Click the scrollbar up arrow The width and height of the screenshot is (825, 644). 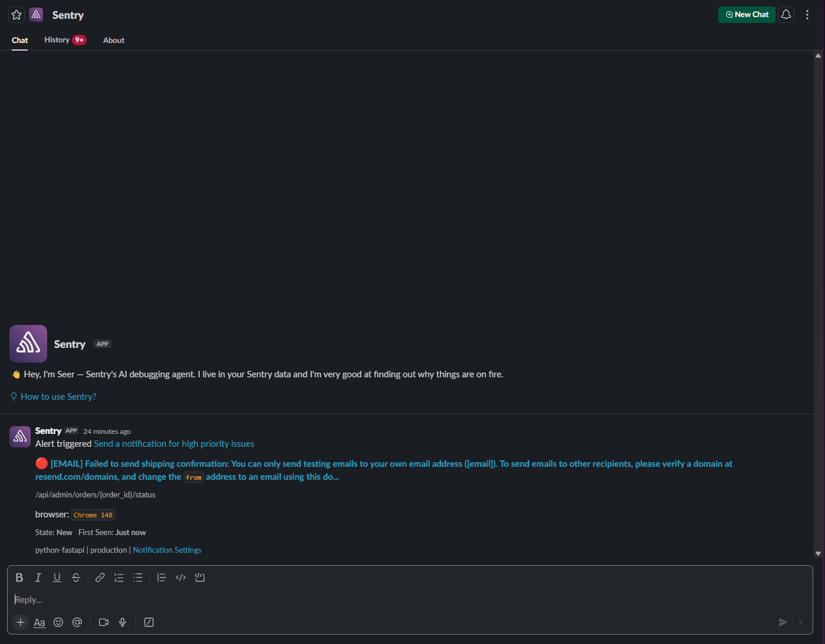[818, 55]
